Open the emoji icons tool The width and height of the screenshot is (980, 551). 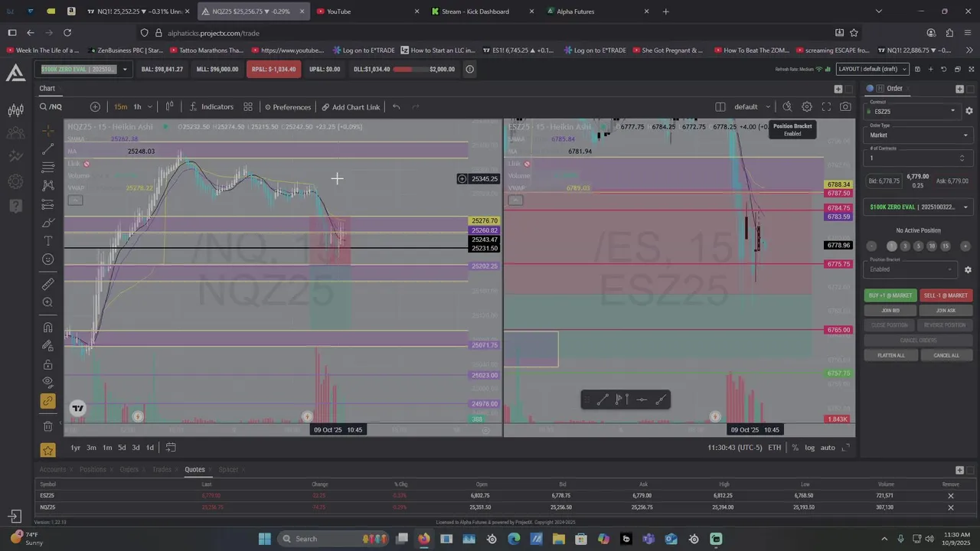47,259
